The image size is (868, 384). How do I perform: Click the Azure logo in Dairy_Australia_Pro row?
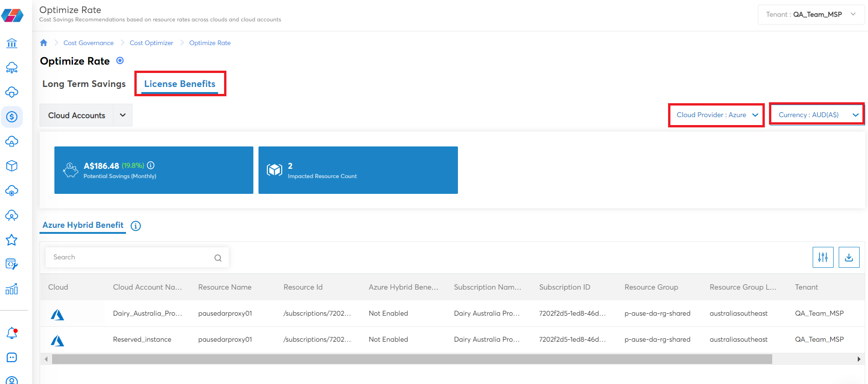(x=57, y=315)
